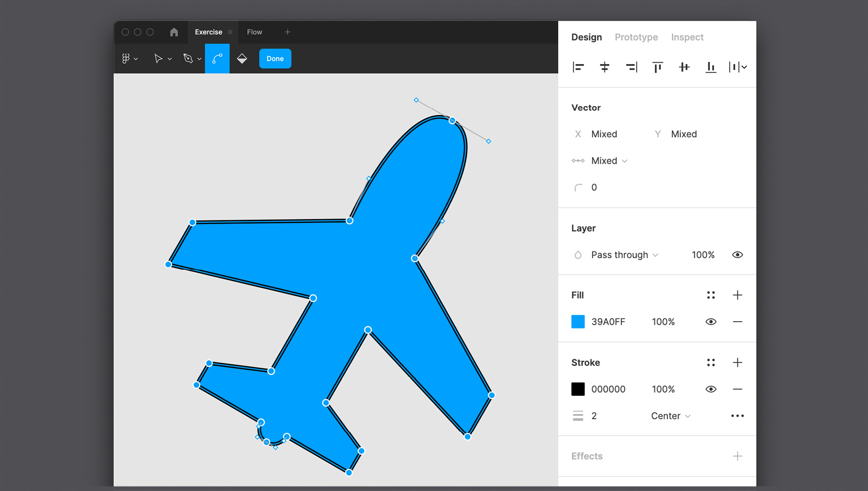
Task: Select the Bend tool in toolbar
Action: (217, 58)
